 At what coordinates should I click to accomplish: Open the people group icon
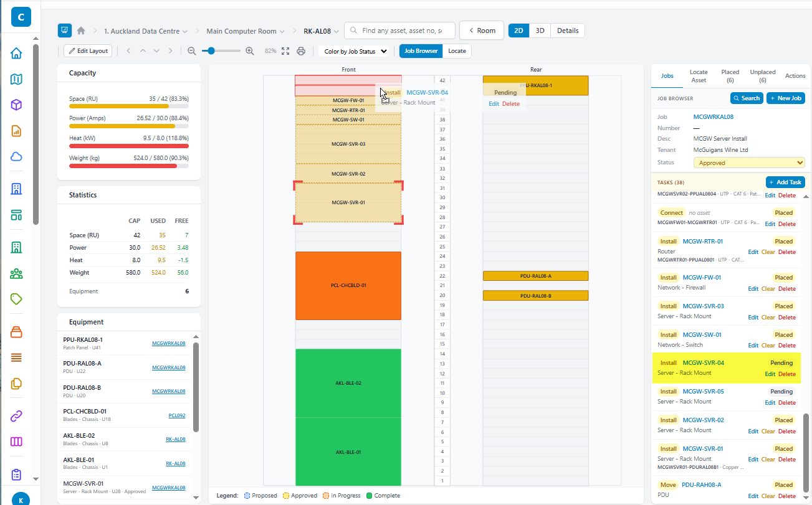coord(17,273)
